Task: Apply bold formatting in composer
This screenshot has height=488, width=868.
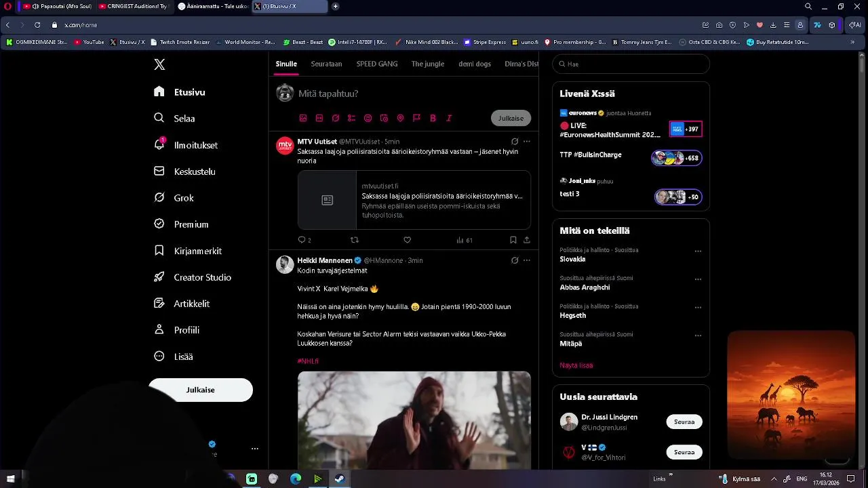Action: tap(433, 118)
